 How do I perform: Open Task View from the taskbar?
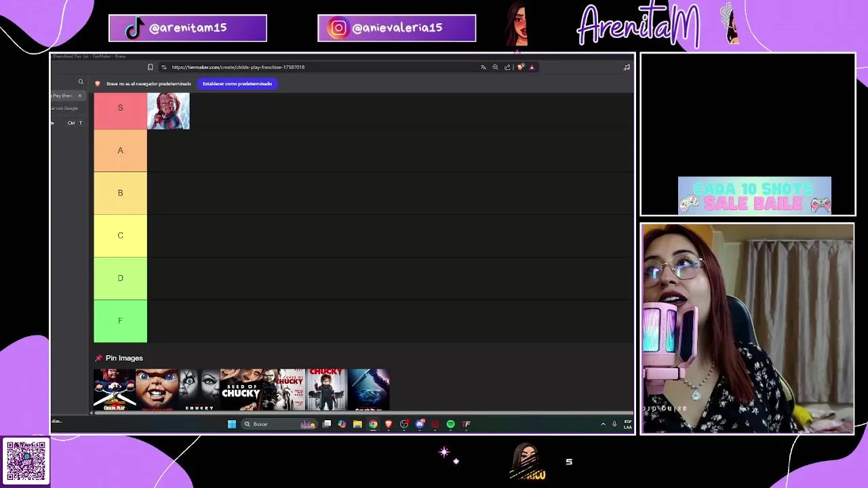click(326, 424)
